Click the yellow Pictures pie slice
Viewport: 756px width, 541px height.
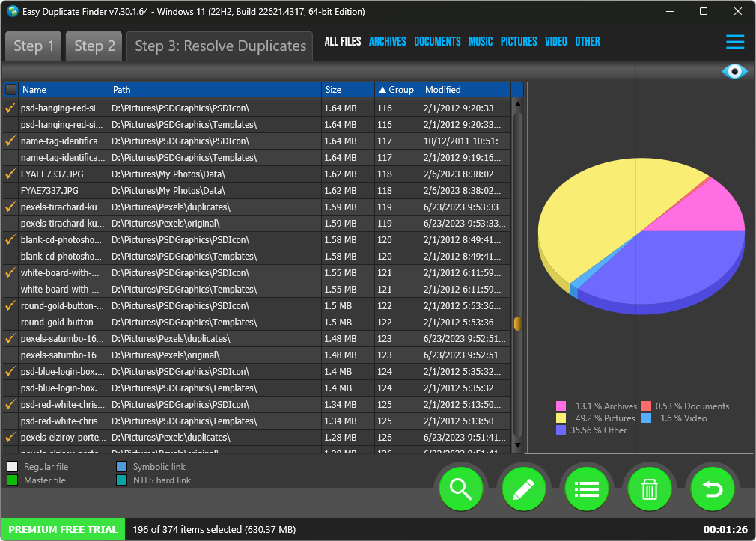point(603,213)
